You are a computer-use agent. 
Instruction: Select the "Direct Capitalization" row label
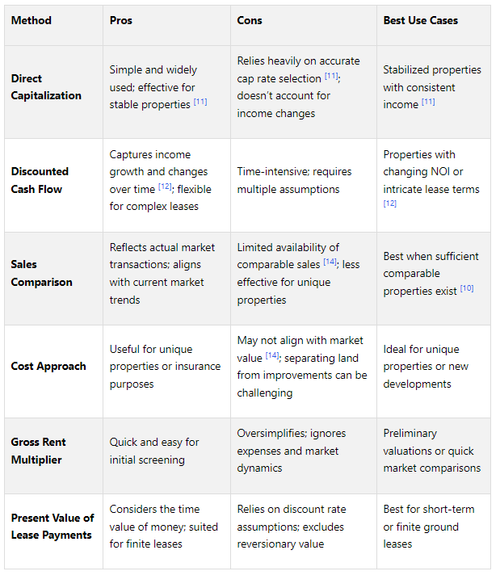(46, 87)
